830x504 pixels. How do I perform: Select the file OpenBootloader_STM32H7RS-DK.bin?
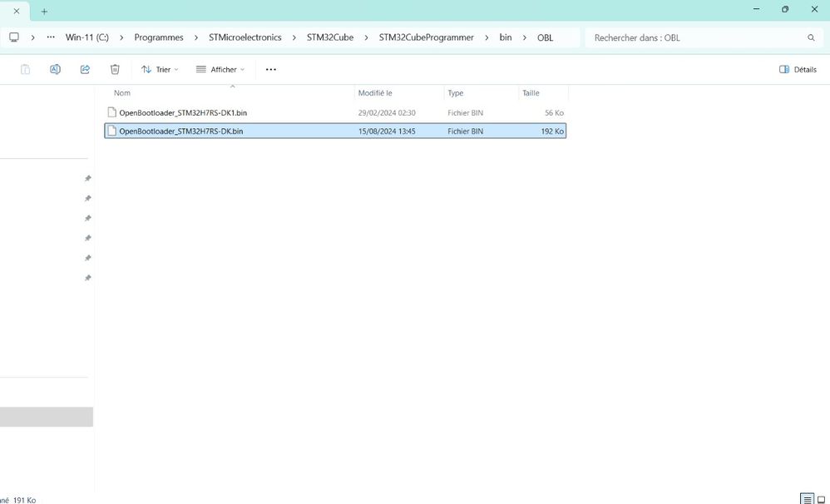(335, 131)
